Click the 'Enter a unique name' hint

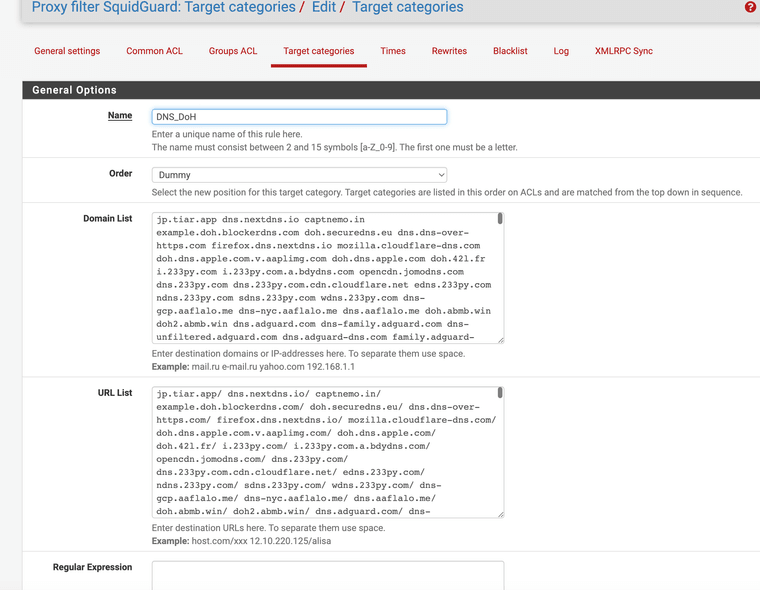(x=227, y=134)
